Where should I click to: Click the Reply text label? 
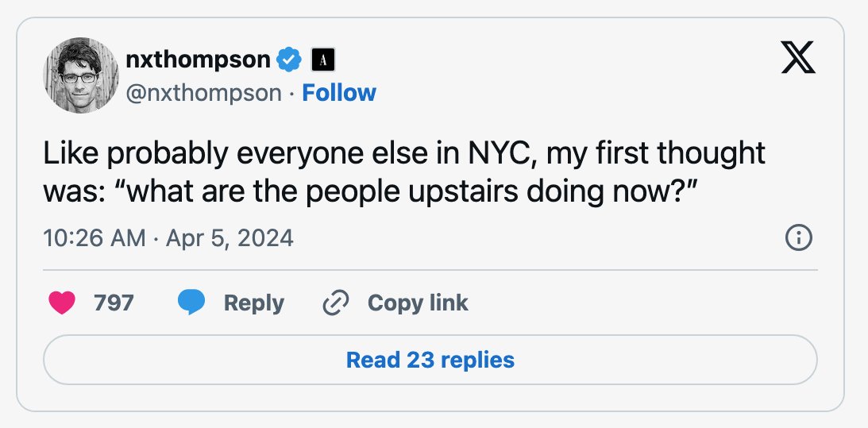tap(253, 303)
